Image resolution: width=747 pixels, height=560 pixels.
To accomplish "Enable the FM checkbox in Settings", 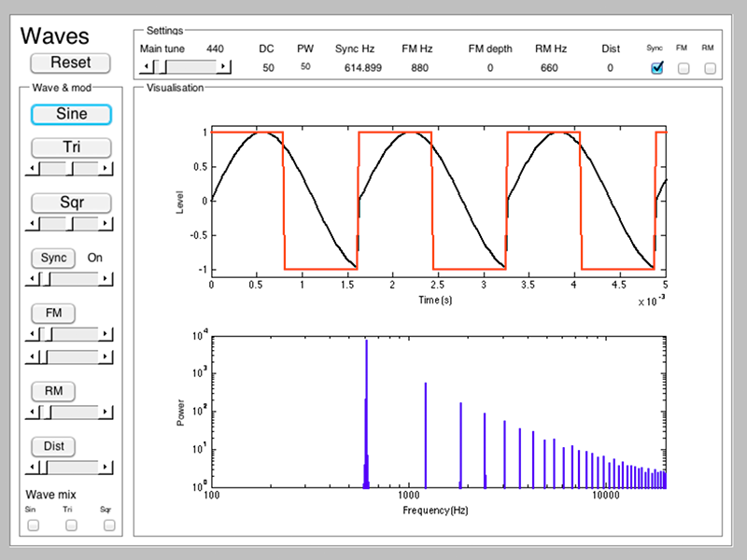I will pyautogui.click(x=684, y=68).
